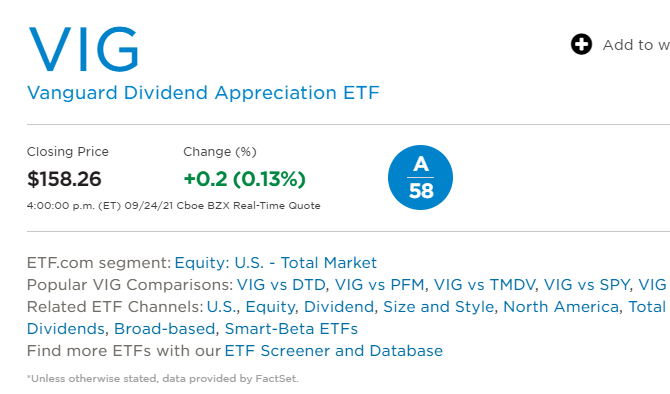Image resolution: width=670 pixels, height=394 pixels.
Task: Open the Equity ETF channel
Action: click(x=270, y=307)
